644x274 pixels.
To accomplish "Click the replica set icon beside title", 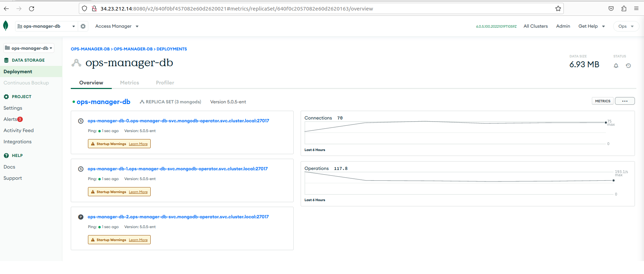I will 76,63.
